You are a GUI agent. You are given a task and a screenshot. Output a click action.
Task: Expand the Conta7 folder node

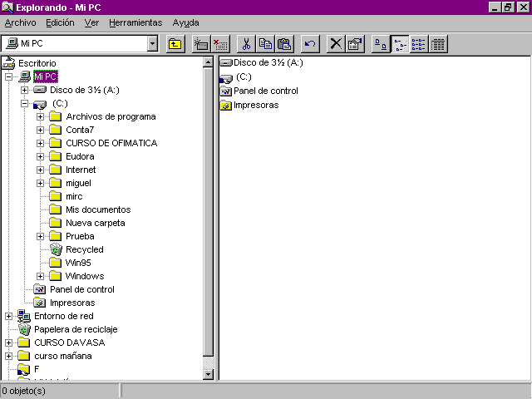point(41,130)
